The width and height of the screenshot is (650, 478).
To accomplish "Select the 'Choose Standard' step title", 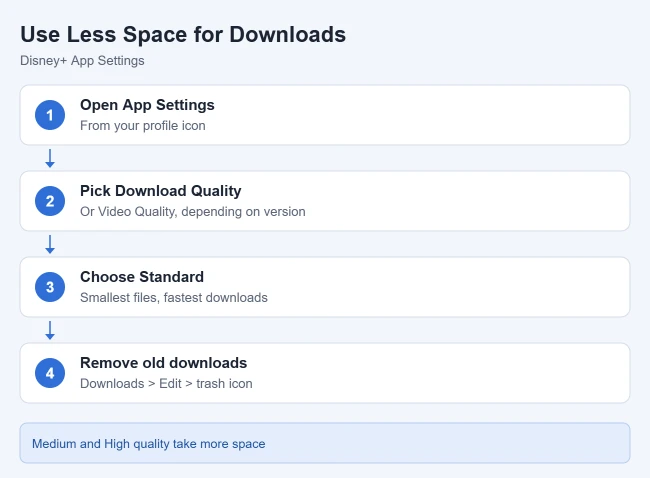I will point(142,277).
